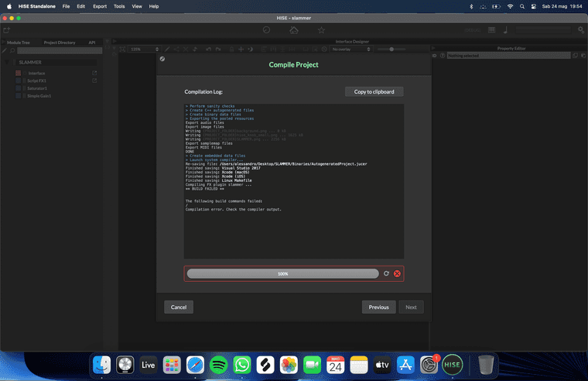Click the Next button

click(411, 307)
